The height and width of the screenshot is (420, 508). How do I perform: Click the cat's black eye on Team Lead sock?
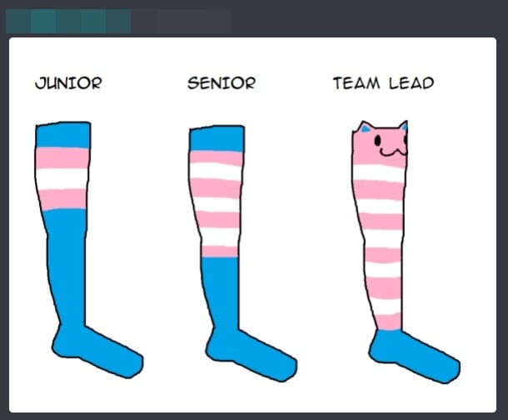[378, 140]
